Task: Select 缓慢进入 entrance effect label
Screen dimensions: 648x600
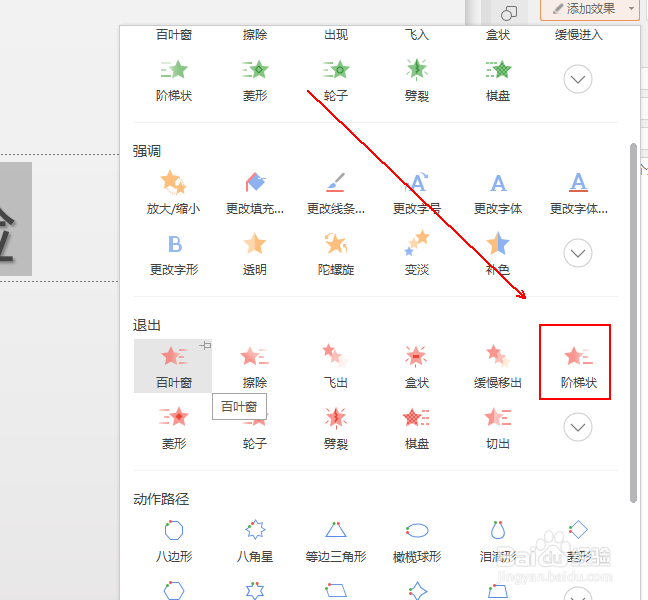Action: [579, 35]
